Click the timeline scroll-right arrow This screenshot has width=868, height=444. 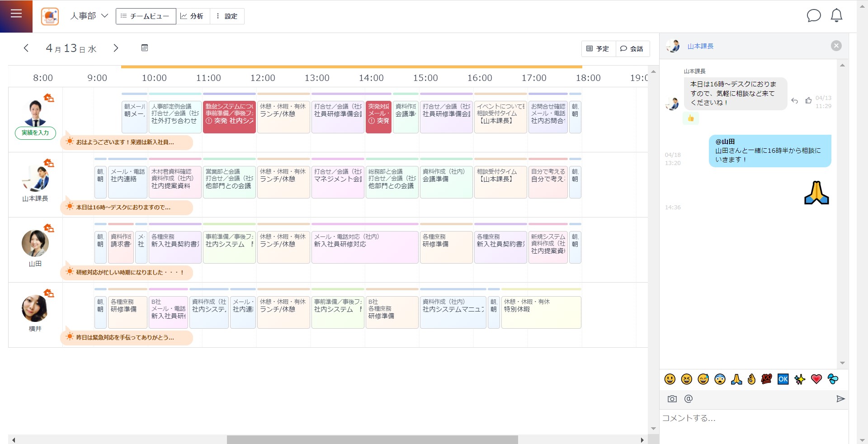642,440
